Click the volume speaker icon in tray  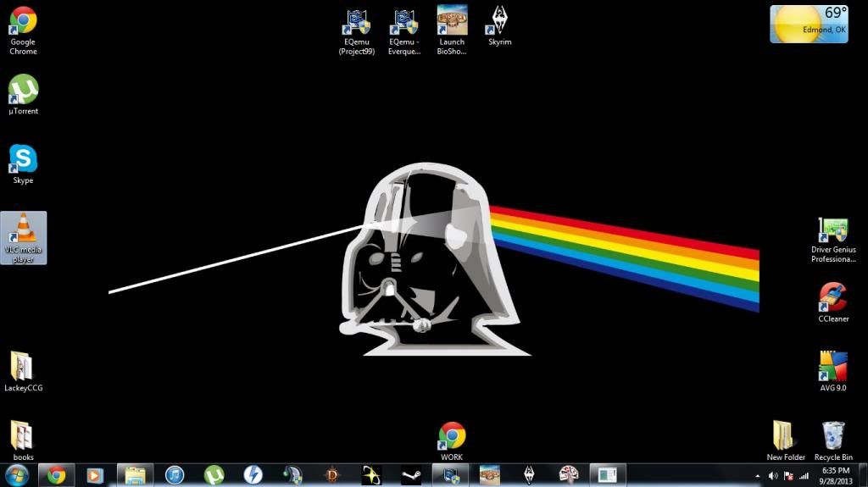[x=772, y=476]
